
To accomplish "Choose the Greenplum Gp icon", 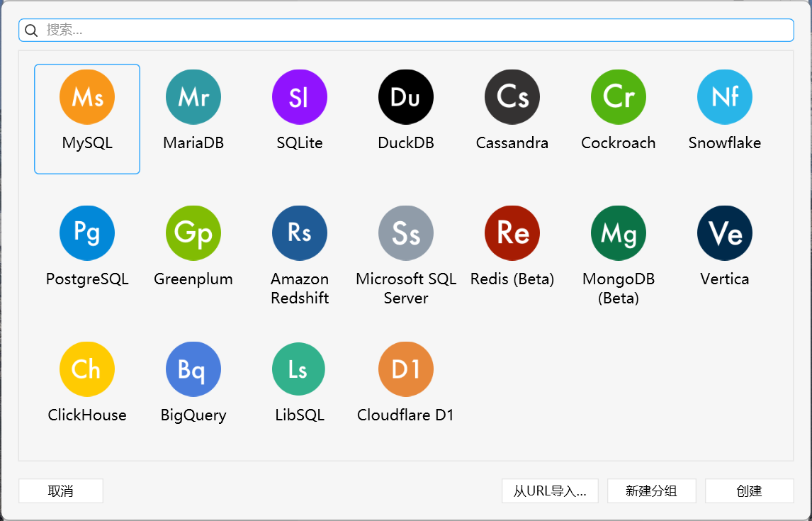I will 193,233.
